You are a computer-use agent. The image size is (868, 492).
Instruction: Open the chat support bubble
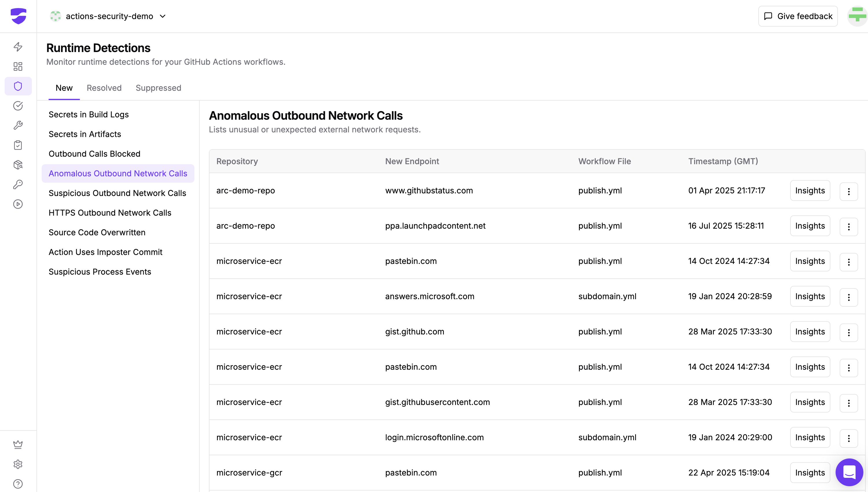[x=849, y=472]
